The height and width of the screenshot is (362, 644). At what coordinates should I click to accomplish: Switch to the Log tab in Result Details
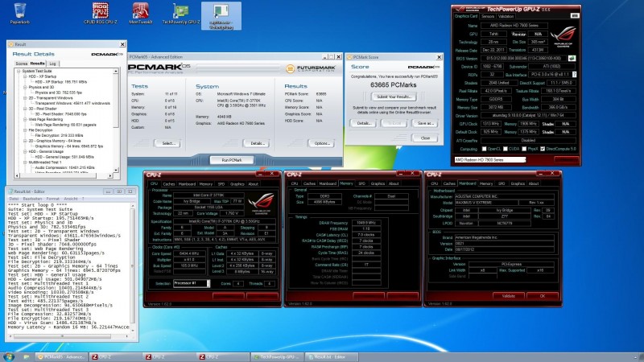(x=52, y=64)
